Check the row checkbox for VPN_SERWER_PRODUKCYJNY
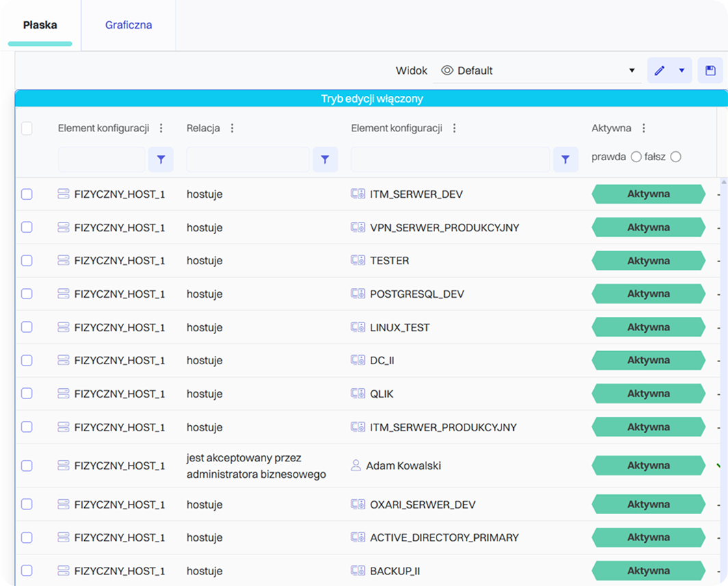 tap(27, 227)
